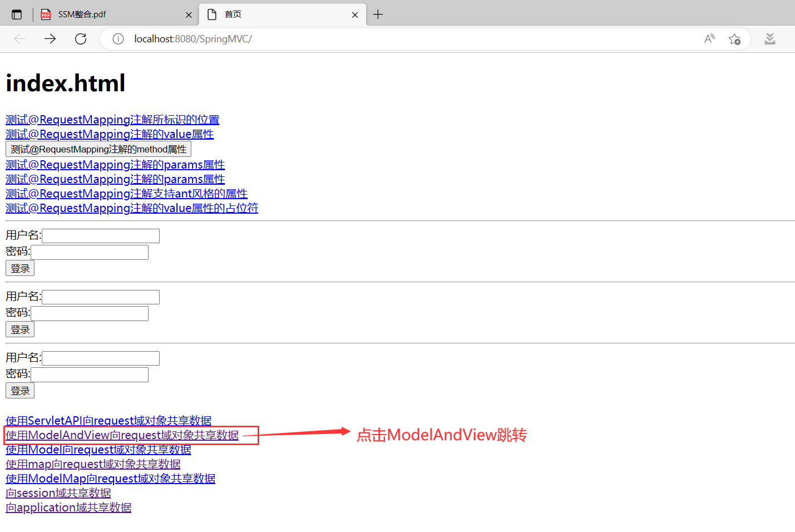795x532 pixels.
Task: Focus the third form's 用户名 field
Action: click(101, 358)
